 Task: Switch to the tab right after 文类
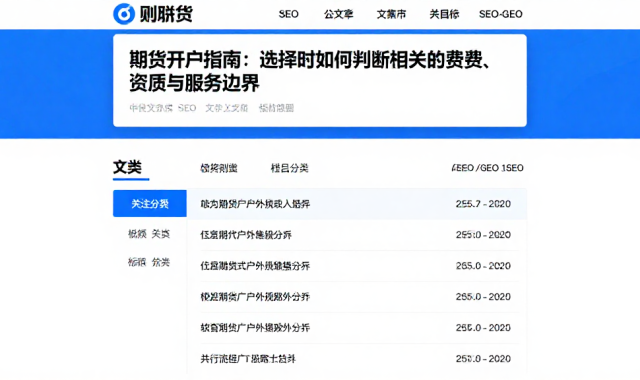click(219, 168)
